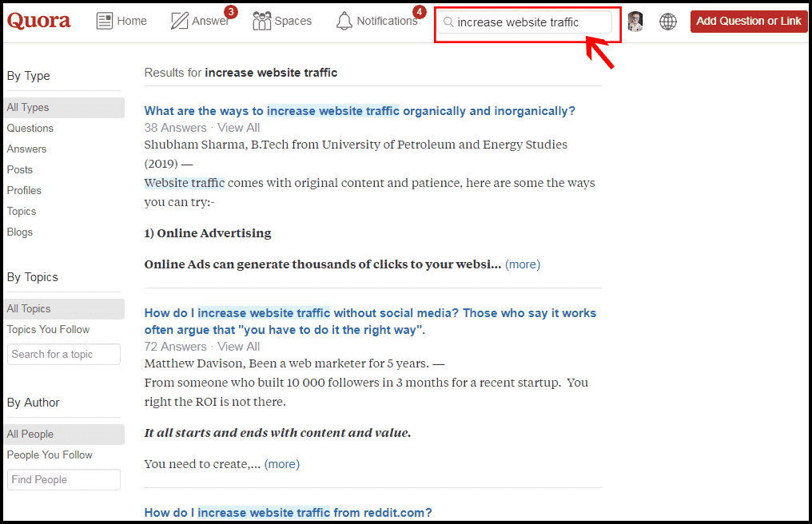This screenshot has width=812, height=524.
Task: Click author line 'Matthew Davison, Been a web marketer'
Action: pyautogui.click(x=295, y=363)
